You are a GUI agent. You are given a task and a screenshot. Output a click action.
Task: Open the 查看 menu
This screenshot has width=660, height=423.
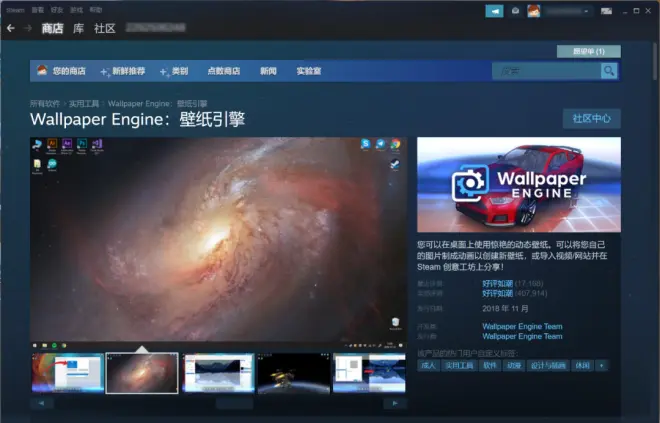pyautogui.click(x=37, y=10)
